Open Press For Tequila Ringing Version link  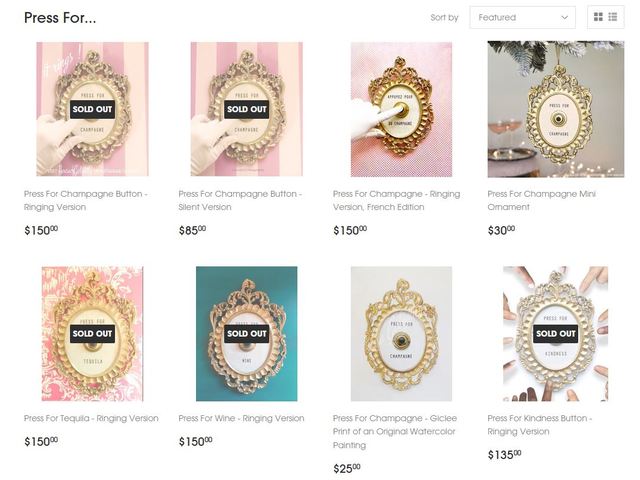(91, 418)
